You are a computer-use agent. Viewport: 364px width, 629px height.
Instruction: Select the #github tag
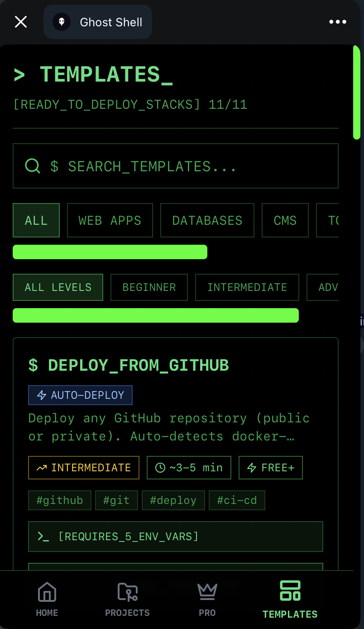[x=60, y=500]
